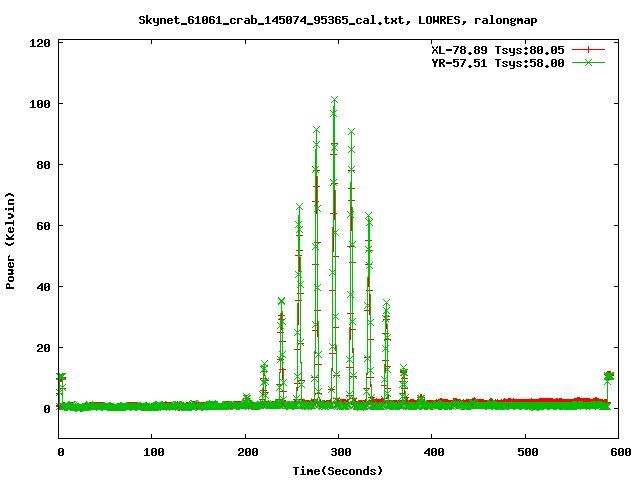The width and height of the screenshot is (640, 480).
Task: Click the green spike marker near time zero
Action: pos(62,377)
